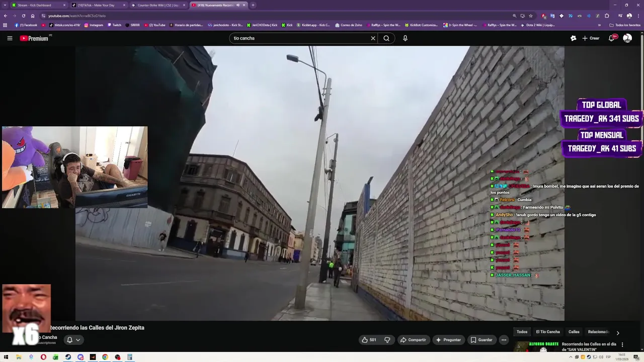Open the San Valentin suggested video thumbnail
Screen dimensions: 644x362
536,347
